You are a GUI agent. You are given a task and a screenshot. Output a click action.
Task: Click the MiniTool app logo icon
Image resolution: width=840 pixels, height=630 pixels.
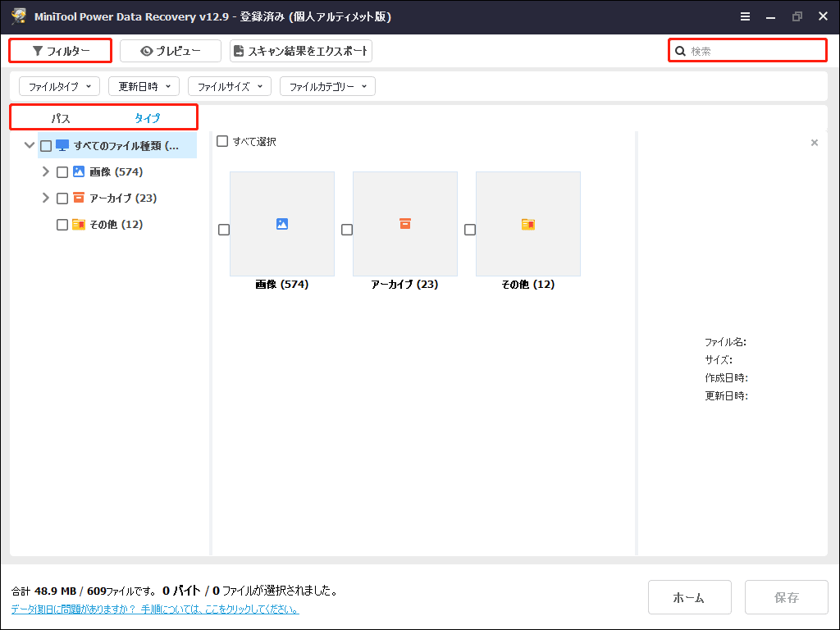(x=19, y=16)
